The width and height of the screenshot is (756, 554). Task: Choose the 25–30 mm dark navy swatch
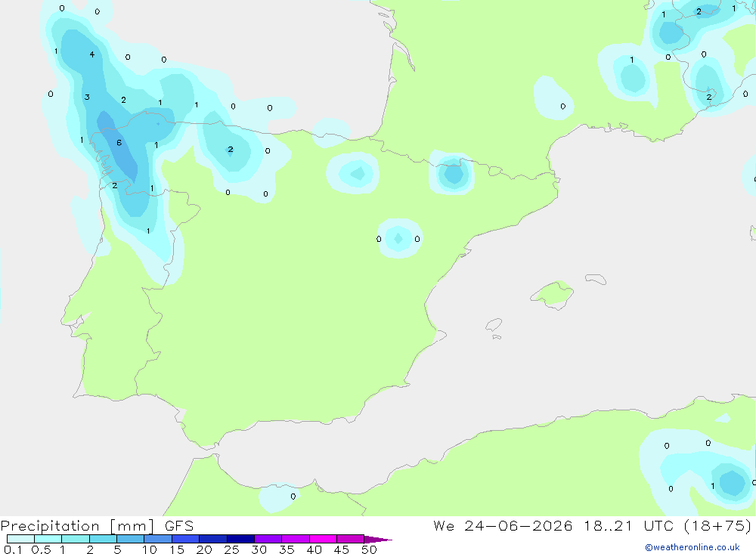pos(240,539)
